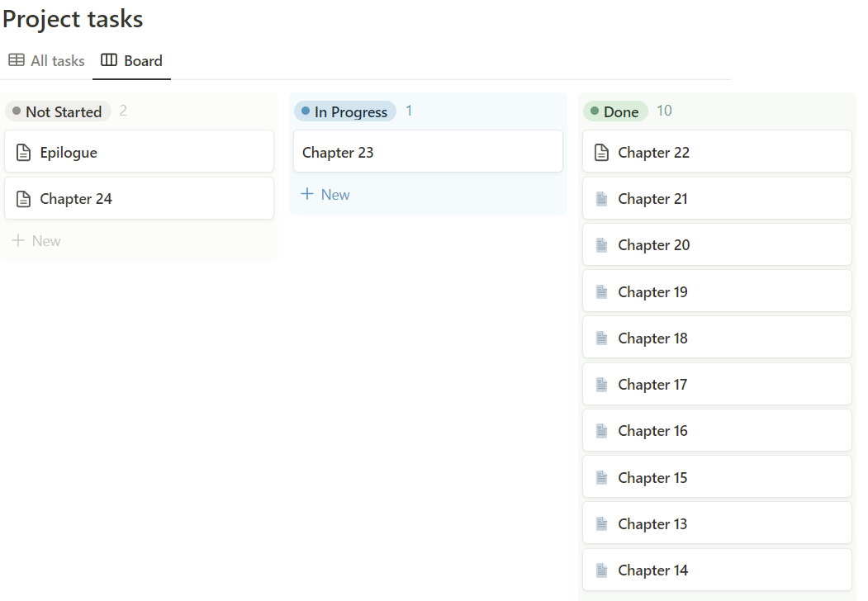868x601 pixels.
Task: Click the page icon on Epilogue card
Action: (24, 153)
